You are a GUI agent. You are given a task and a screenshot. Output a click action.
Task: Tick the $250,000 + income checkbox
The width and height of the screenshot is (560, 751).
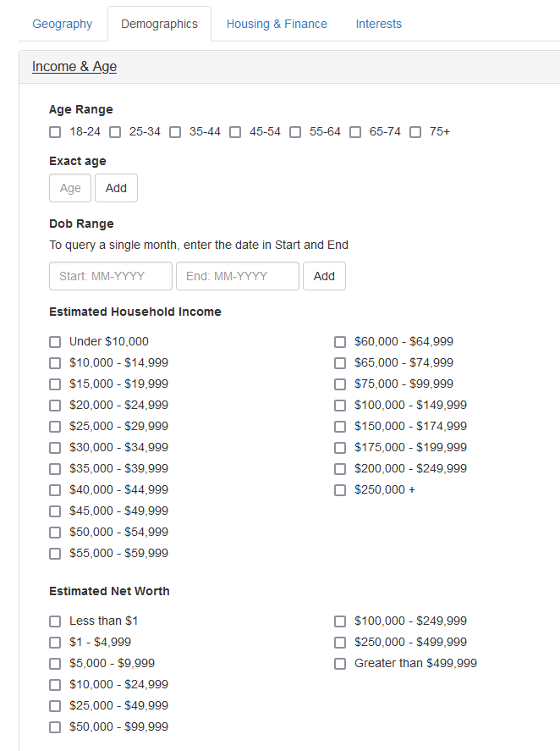(x=340, y=490)
